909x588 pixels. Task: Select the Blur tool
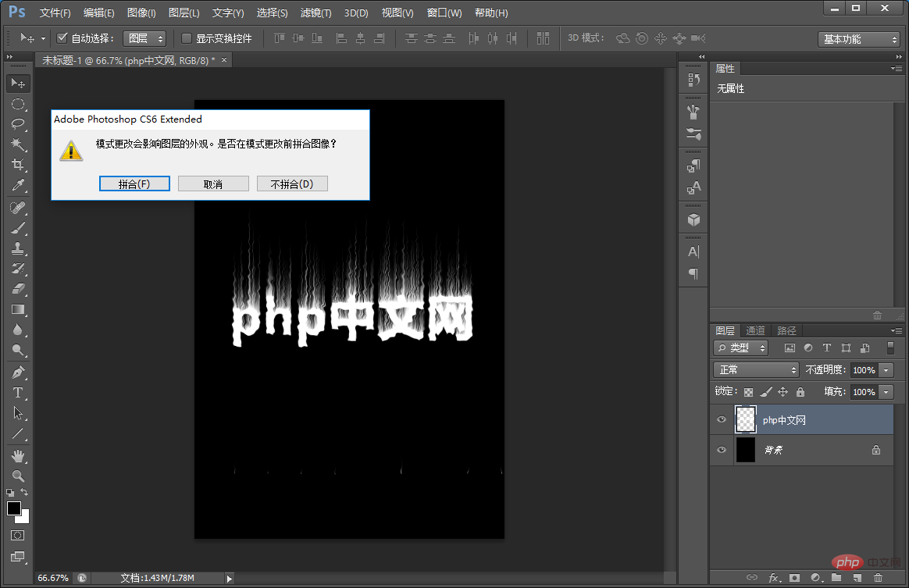[x=18, y=330]
